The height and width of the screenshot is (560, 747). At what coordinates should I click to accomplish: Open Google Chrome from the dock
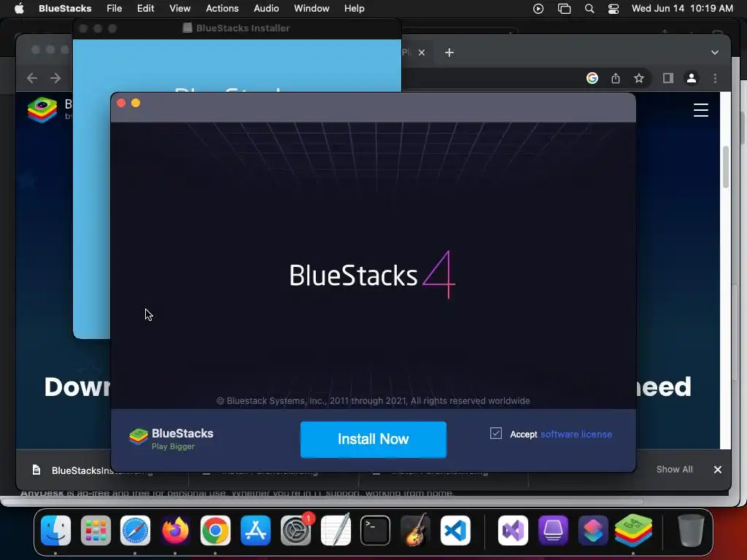point(215,531)
